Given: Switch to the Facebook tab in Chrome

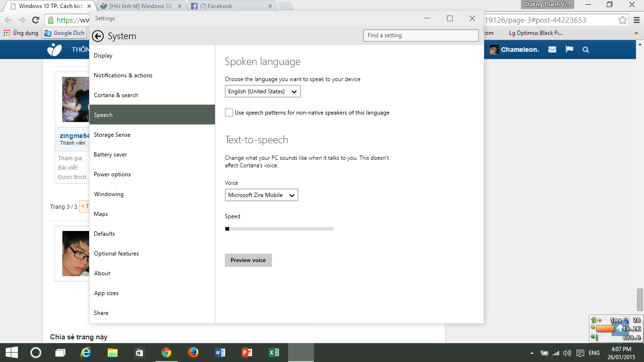Looking at the screenshot, I should click(x=231, y=6).
